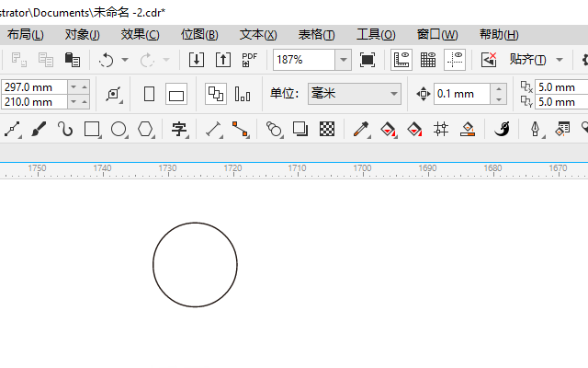Image resolution: width=588 pixels, height=368 pixels.
Task: Open the 表格(T) menu
Action: pos(316,35)
